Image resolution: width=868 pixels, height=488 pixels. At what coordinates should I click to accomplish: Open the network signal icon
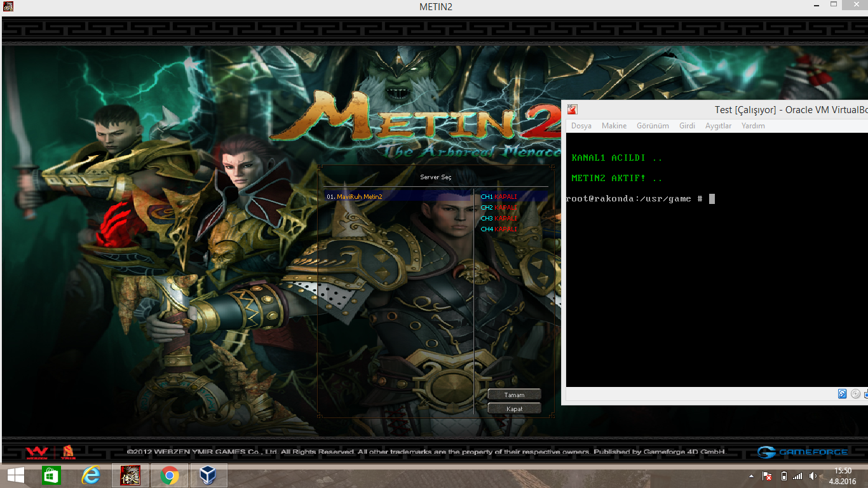tap(797, 476)
